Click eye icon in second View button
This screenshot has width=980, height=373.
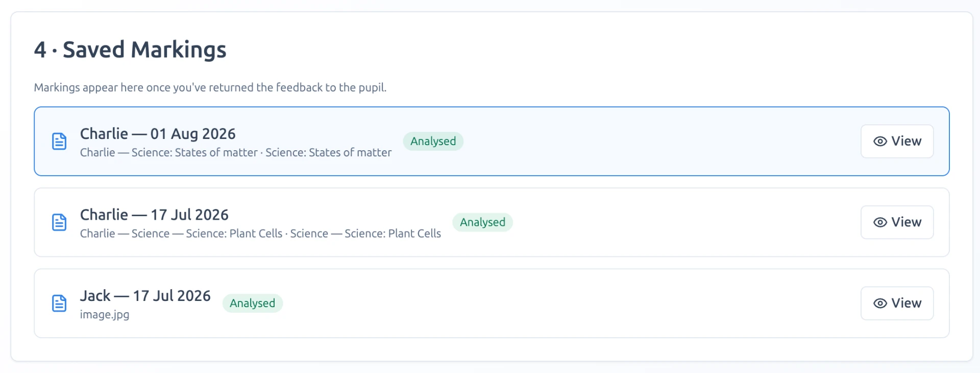pos(880,222)
